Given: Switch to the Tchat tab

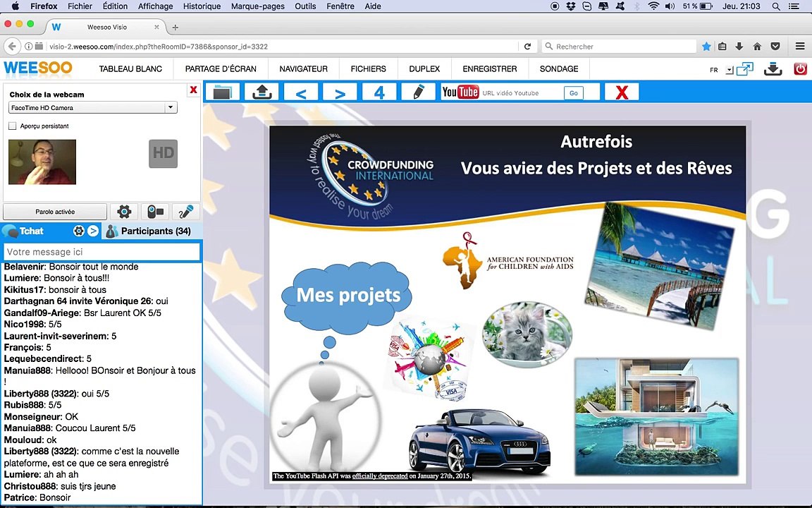Looking at the screenshot, I should tap(32, 231).
